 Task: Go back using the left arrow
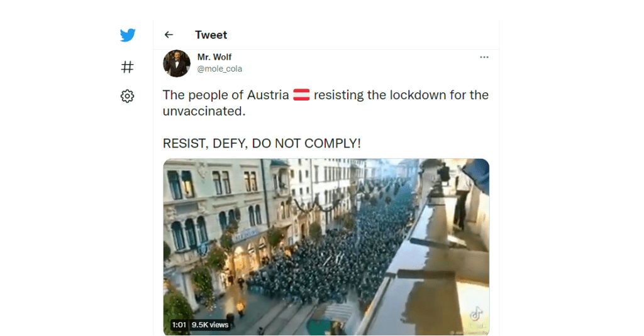169,35
